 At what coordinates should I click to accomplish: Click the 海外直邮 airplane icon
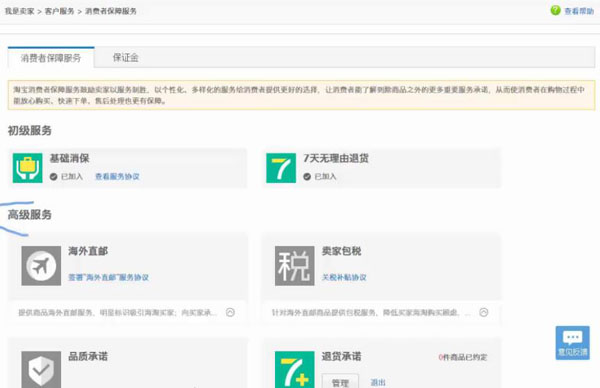pos(41,266)
